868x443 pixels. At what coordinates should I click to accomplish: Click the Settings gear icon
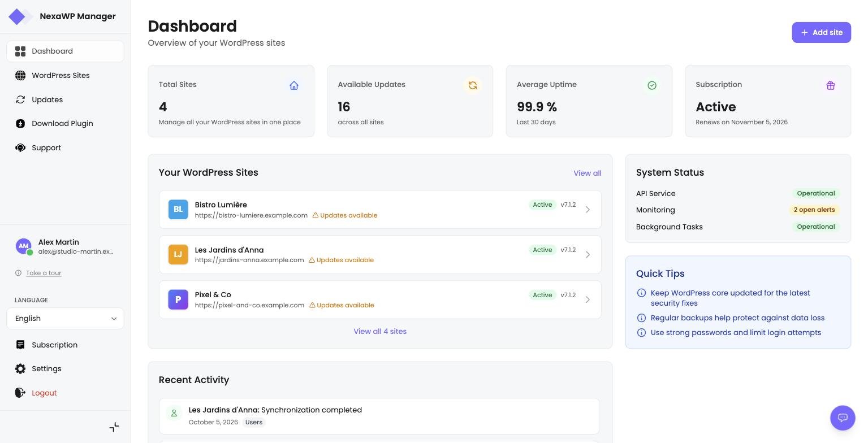pyautogui.click(x=20, y=369)
